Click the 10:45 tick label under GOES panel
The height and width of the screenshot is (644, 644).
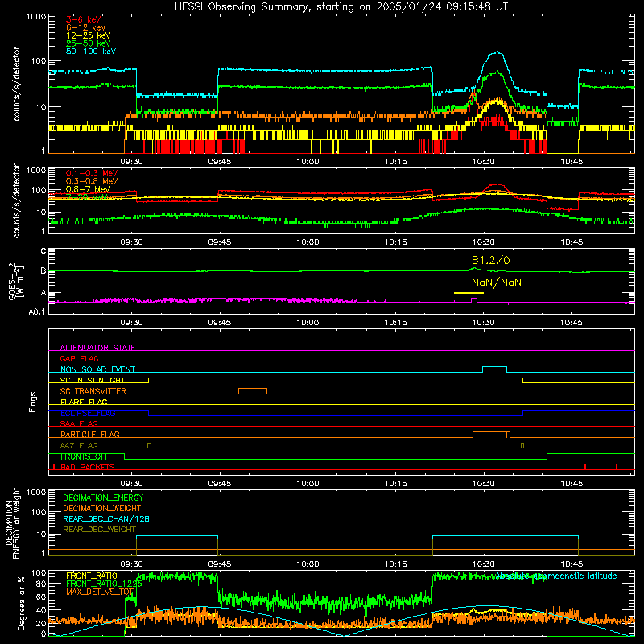point(572,323)
